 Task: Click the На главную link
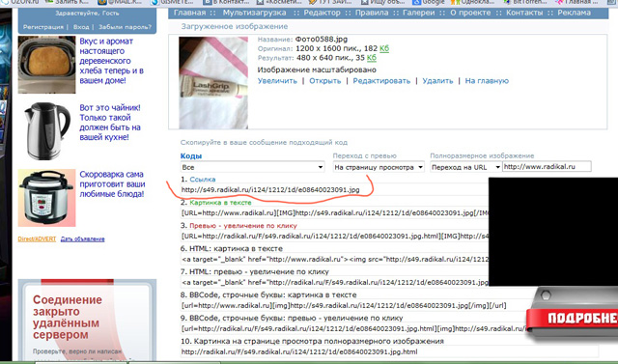coord(487,81)
